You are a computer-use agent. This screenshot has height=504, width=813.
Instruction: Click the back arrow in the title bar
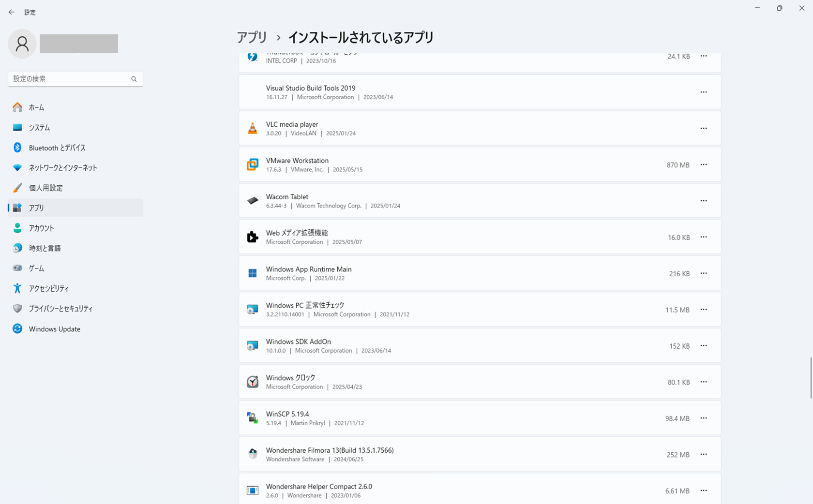pos(12,12)
